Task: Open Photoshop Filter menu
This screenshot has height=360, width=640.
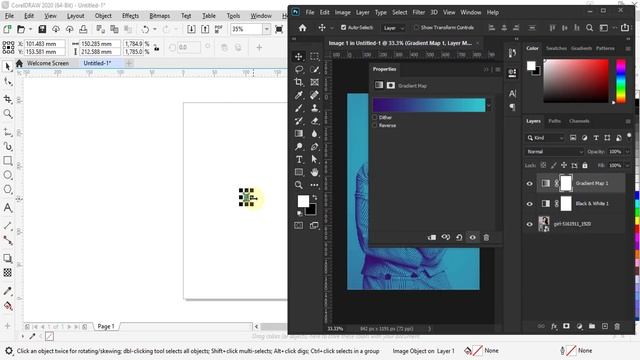Action: [418, 12]
